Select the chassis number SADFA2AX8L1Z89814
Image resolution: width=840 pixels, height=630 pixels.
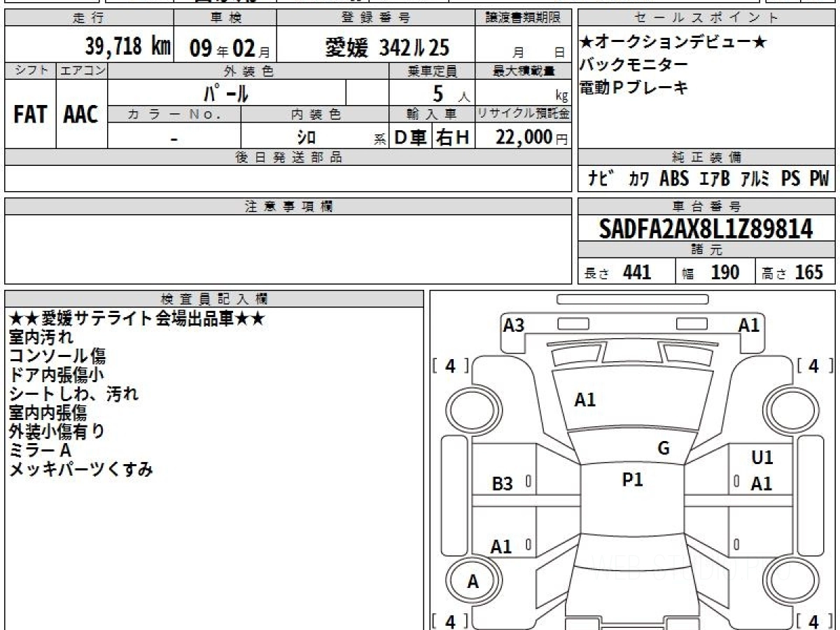pyautogui.click(x=706, y=229)
